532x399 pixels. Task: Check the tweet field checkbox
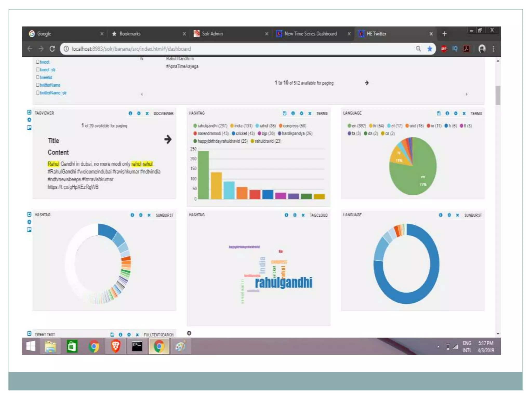coord(38,62)
